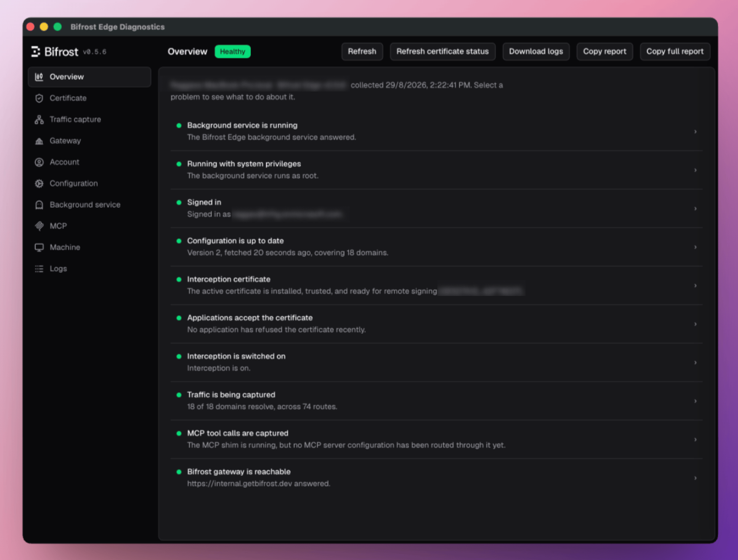Select 'Applications accept the certificate' heading
The image size is (738, 560).
(250, 318)
